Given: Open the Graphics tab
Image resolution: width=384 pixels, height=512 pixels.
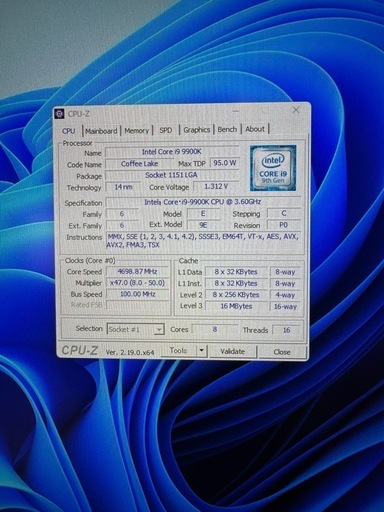Looking at the screenshot, I should point(197,130).
